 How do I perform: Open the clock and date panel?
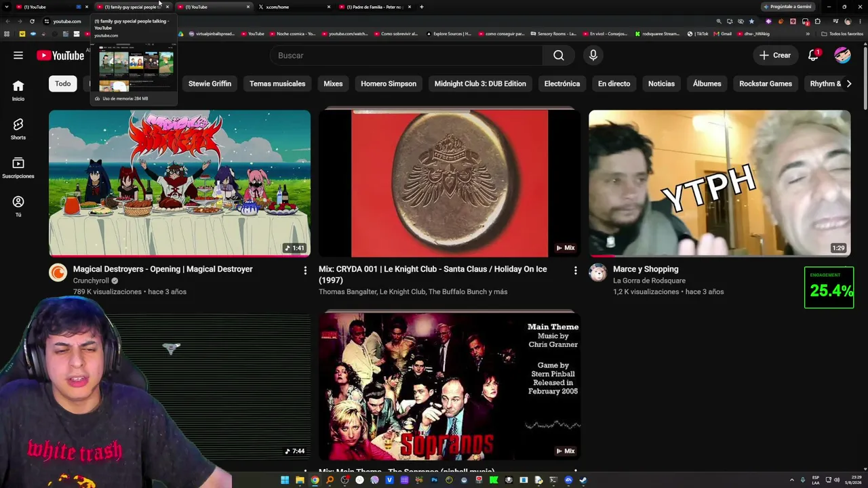[x=853, y=481]
